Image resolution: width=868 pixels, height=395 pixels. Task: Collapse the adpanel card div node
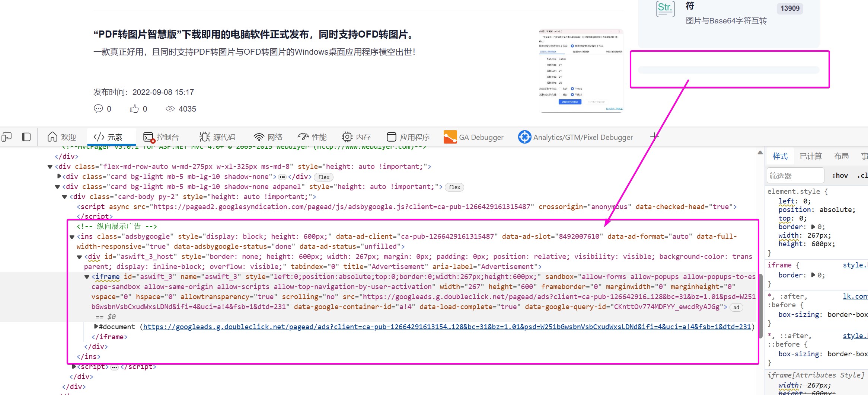[x=57, y=187]
